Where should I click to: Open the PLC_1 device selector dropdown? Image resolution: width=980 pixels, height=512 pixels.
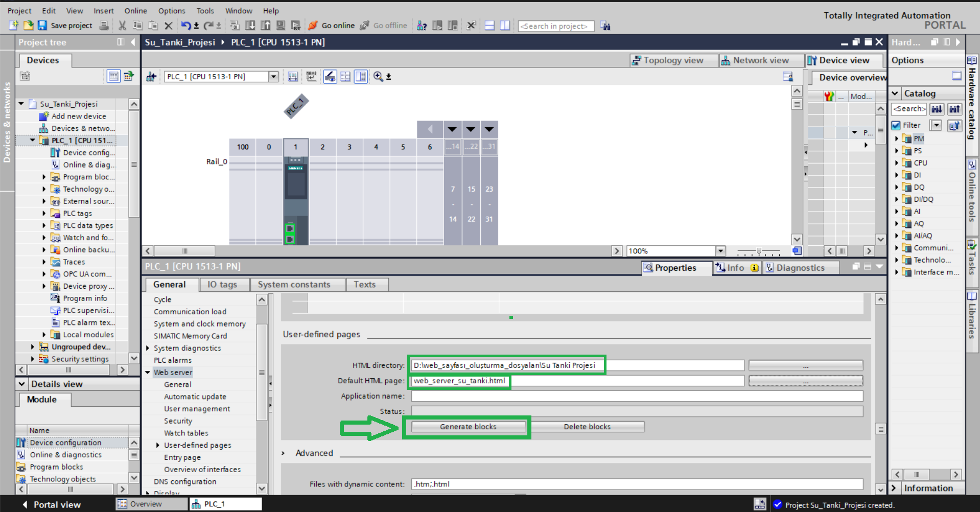click(274, 77)
